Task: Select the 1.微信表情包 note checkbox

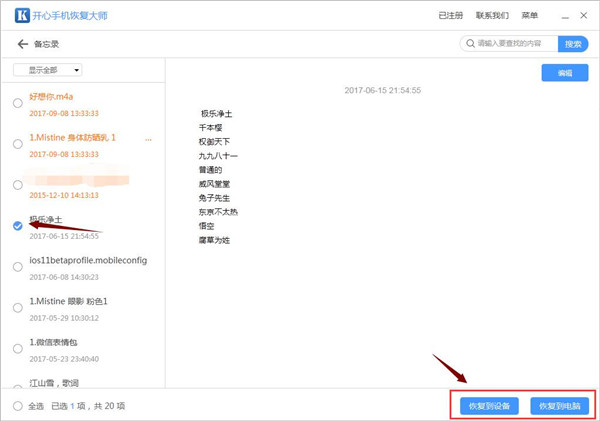Action: pyautogui.click(x=18, y=349)
